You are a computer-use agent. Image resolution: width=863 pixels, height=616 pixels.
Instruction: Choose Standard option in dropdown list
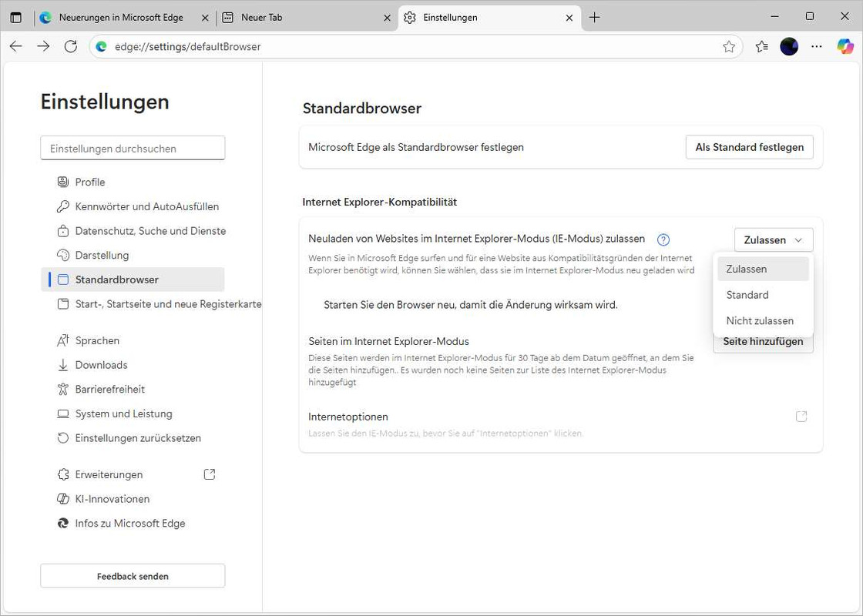pyautogui.click(x=763, y=295)
